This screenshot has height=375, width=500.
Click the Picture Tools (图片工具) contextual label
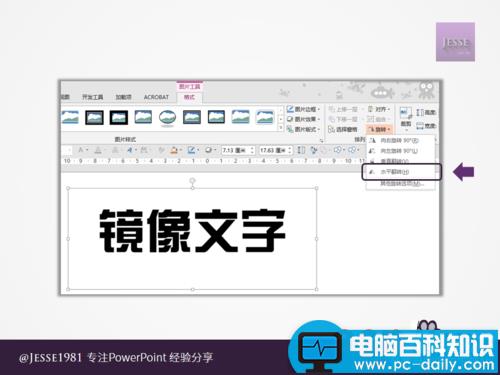[x=190, y=86]
